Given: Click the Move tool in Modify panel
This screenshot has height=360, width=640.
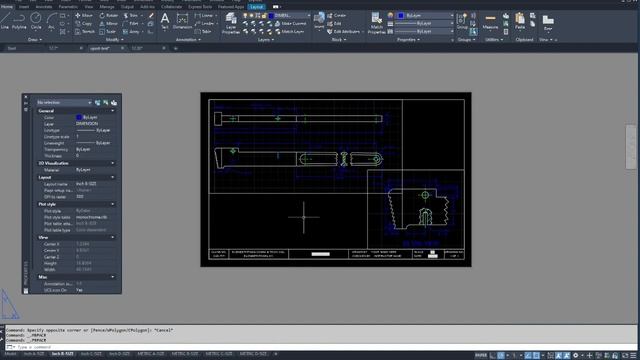Looking at the screenshot, I should (84, 16).
